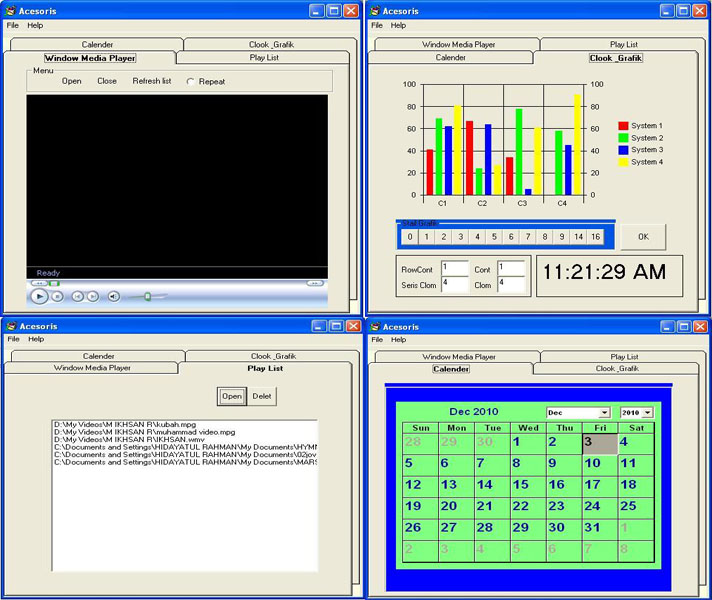Switch to Calender tab in media player window
The width and height of the screenshot is (712, 600).
(x=97, y=45)
